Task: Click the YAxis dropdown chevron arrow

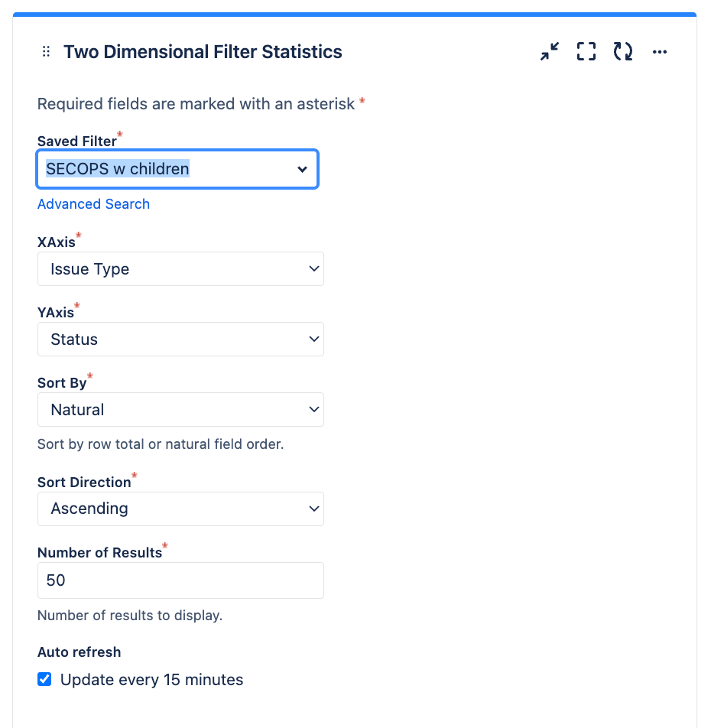Action: click(314, 340)
